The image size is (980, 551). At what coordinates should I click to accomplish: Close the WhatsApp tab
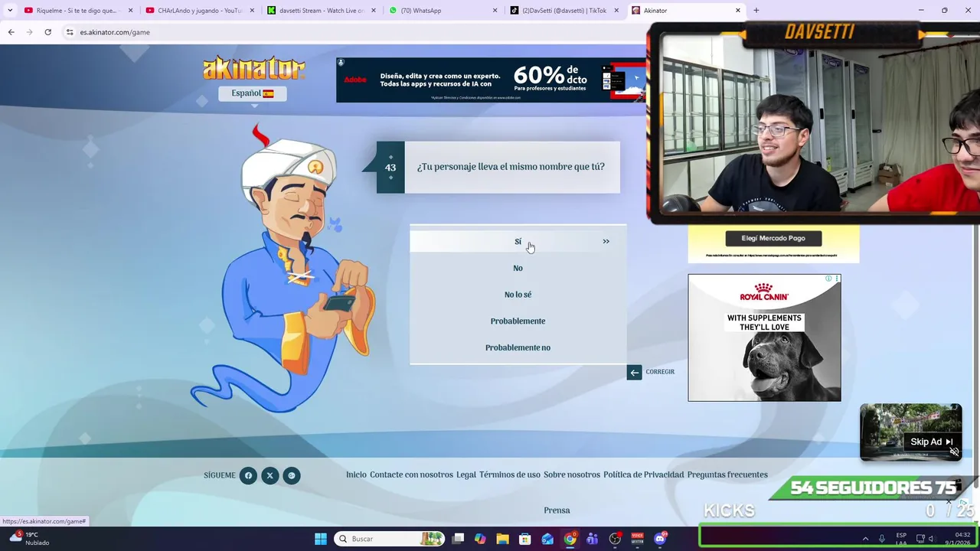(495, 11)
